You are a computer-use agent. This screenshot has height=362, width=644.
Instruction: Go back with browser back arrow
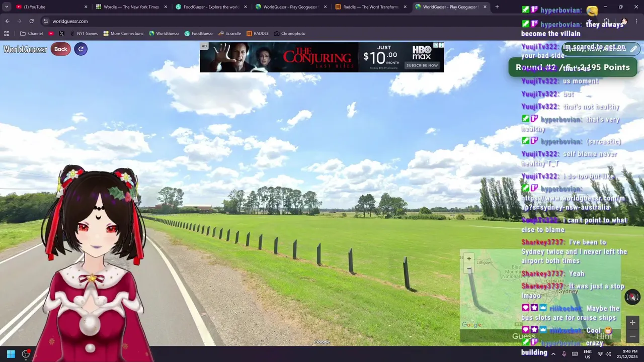click(7, 21)
